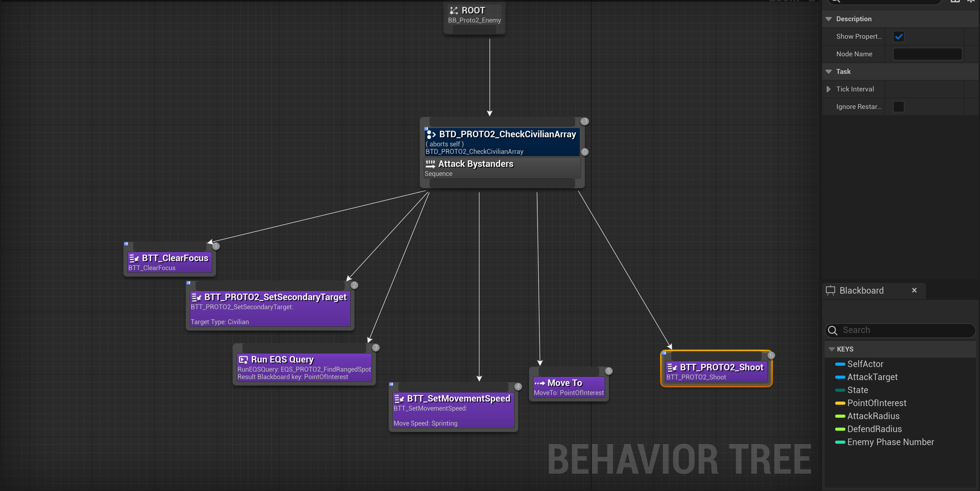This screenshot has width=980, height=491.
Task: Uncheck the Show Properties checkbox
Action: click(898, 37)
